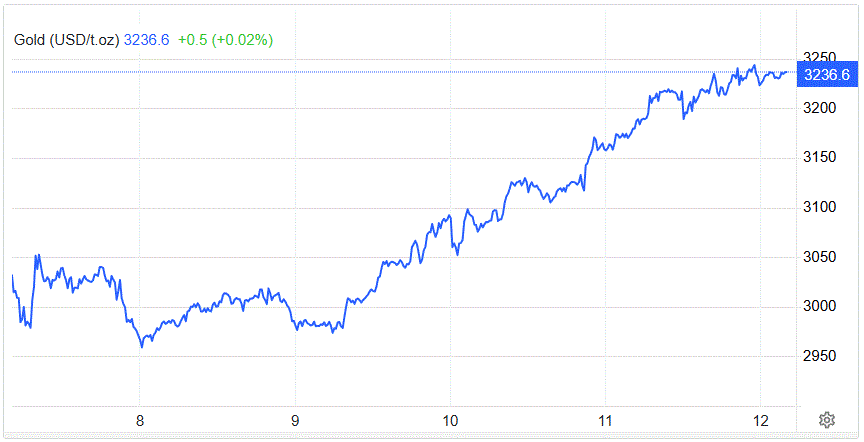
Task: Click the lowest dip of the price line near date 8
Action: (142, 347)
